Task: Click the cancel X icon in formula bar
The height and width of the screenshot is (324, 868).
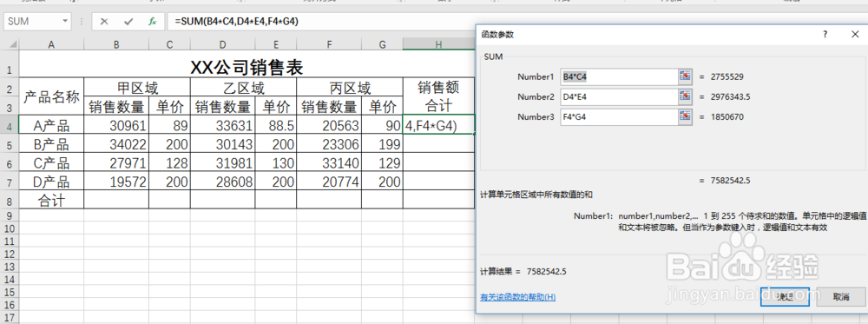Action: tap(104, 22)
